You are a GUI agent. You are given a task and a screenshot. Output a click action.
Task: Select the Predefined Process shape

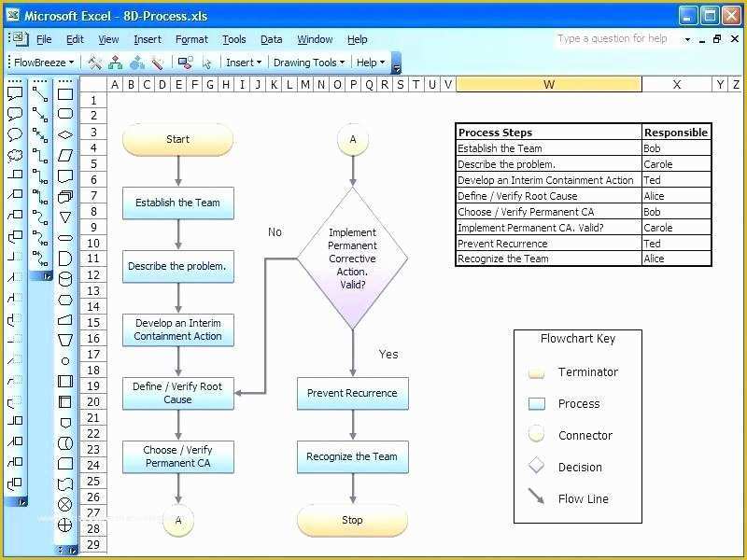[x=65, y=381]
